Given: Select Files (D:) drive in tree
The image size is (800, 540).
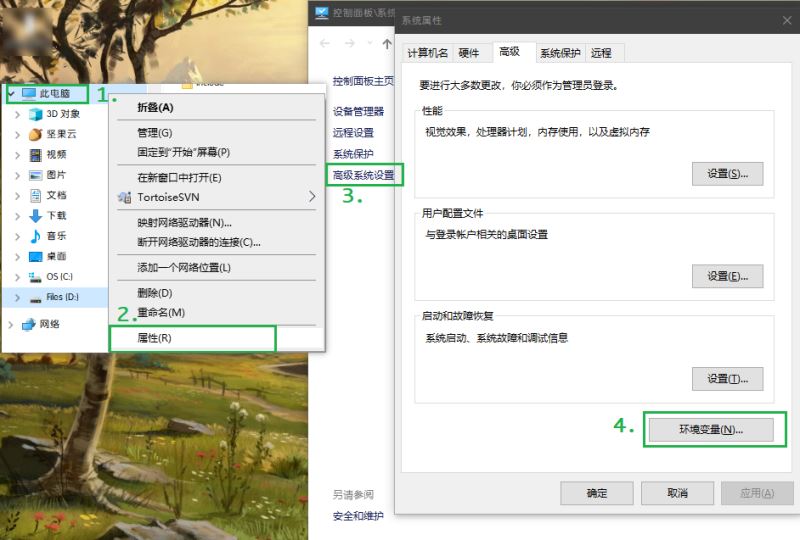Looking at the screenshot, I should (62, 297).
